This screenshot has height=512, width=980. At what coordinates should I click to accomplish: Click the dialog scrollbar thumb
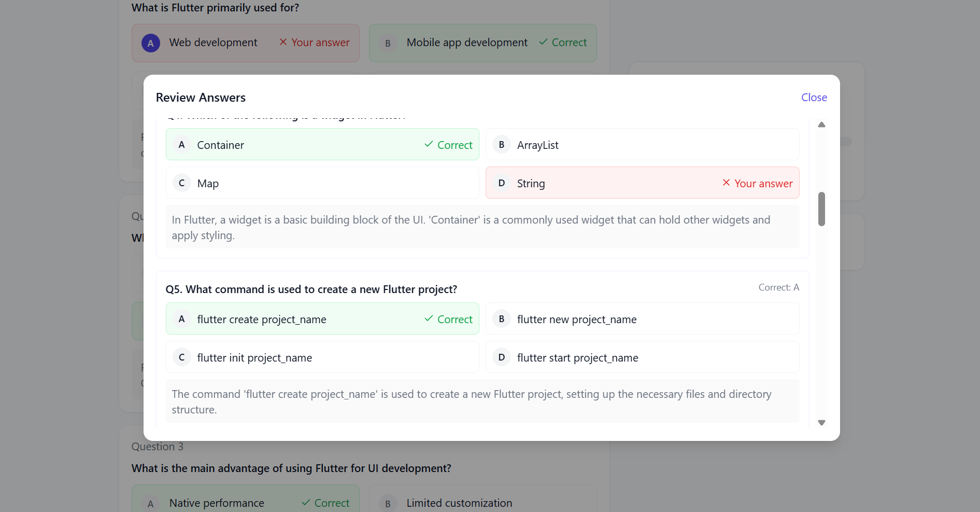pos(821,209)
